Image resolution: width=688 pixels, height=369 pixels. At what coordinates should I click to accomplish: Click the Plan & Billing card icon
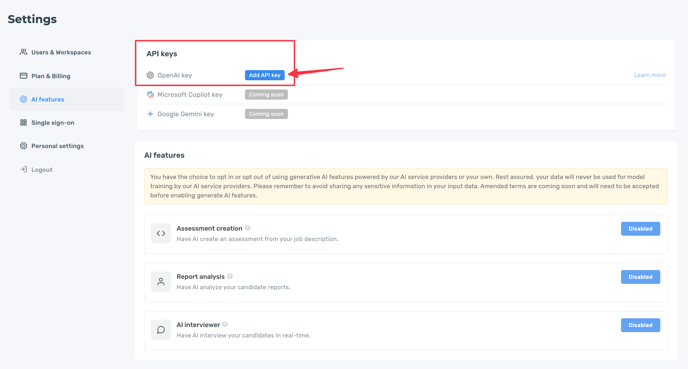pos(23,76)
